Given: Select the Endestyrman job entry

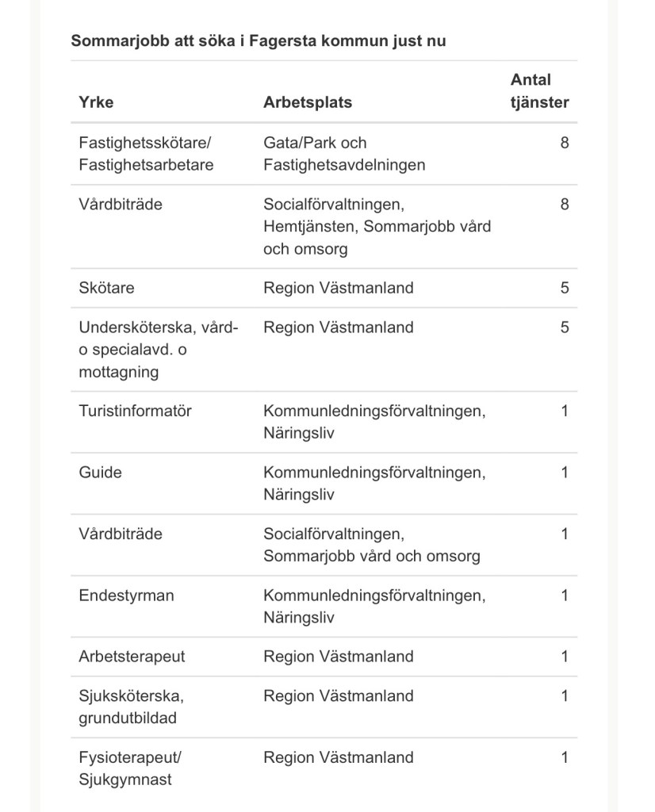Looking at the screenshot, I should [126, 596].
